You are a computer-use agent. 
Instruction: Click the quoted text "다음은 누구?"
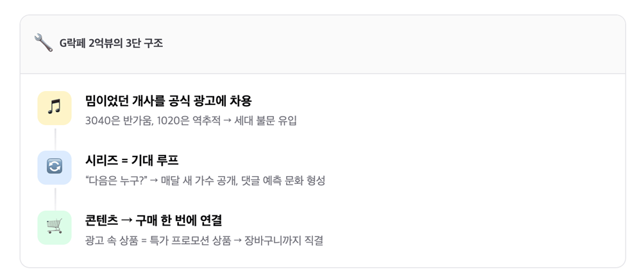pos(115,181)
